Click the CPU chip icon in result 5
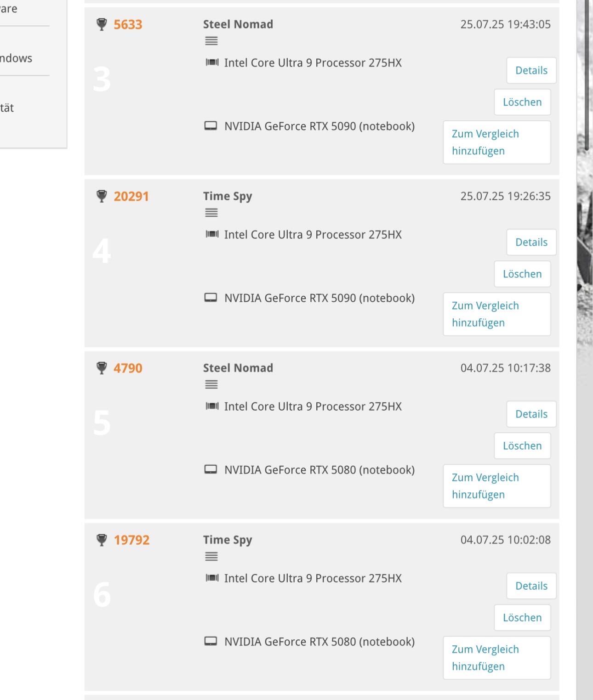 [212, 406]
